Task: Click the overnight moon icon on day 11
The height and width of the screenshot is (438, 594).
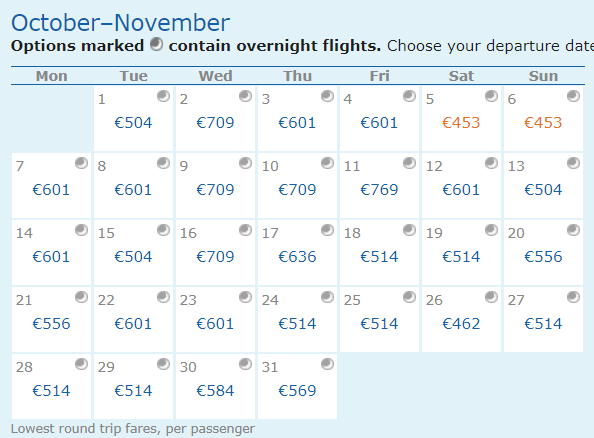Action: 409,163
